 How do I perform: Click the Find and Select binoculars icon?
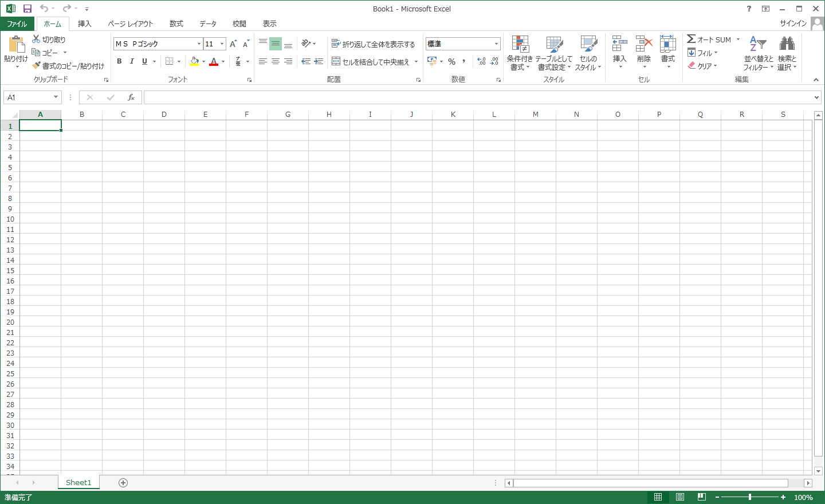(x=787, y=44)
